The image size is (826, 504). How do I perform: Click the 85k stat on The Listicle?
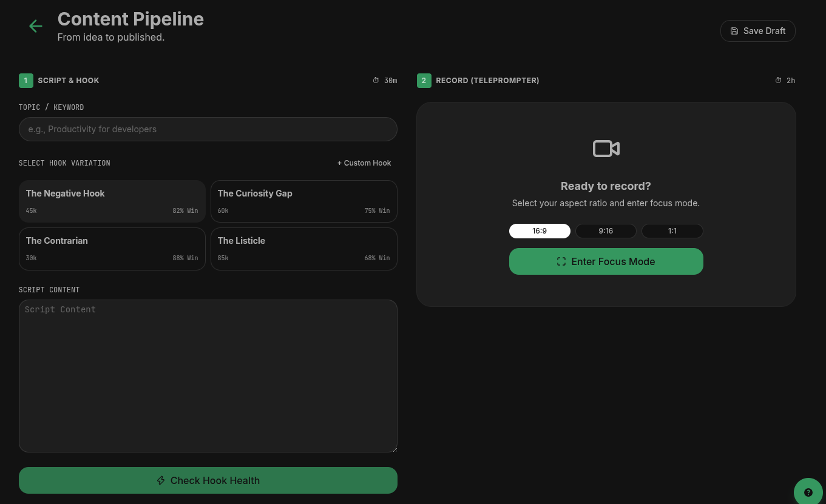[223, 258]
